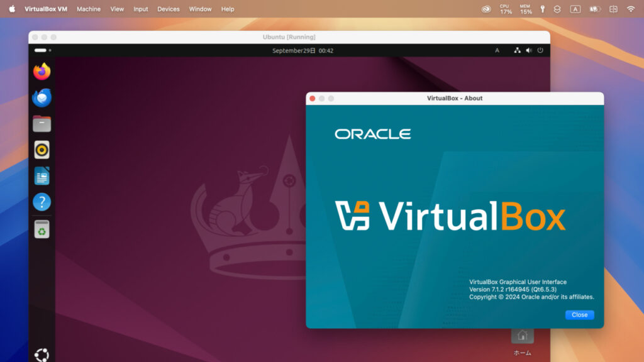Open Rhythmbox music player icon
644x362 pixels.
point(42,150)
